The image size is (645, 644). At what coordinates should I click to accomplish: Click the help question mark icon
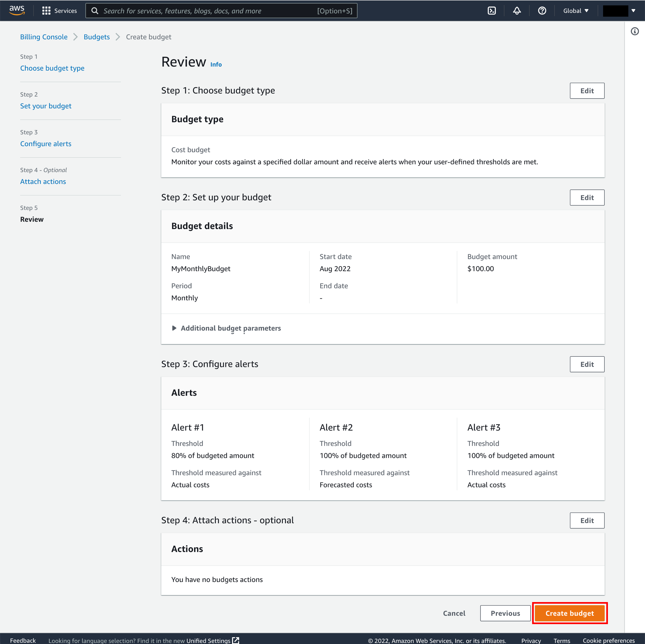[542, 10]
